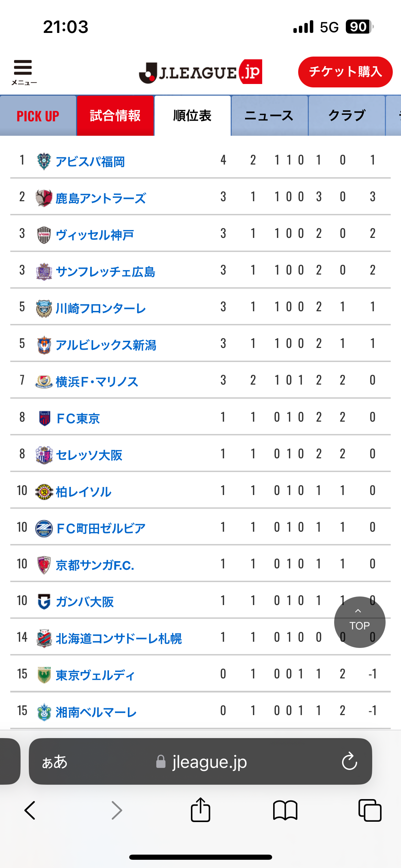This screenshot has width=401, height=868.
Task: Switch to the 試合情報 tab
Action: click(115, 116)
